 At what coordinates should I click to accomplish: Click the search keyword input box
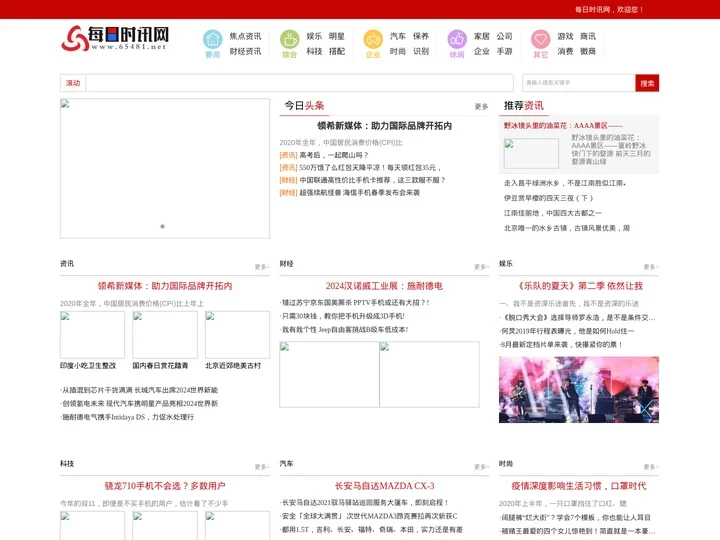[579, 83]
